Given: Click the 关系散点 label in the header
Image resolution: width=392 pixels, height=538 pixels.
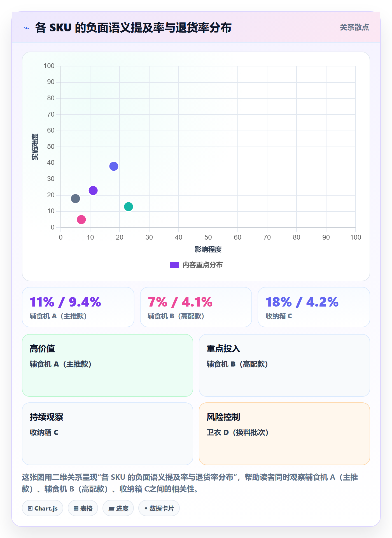Looking at the screenshot, I should pyautogui.click(x=354, y=27).
